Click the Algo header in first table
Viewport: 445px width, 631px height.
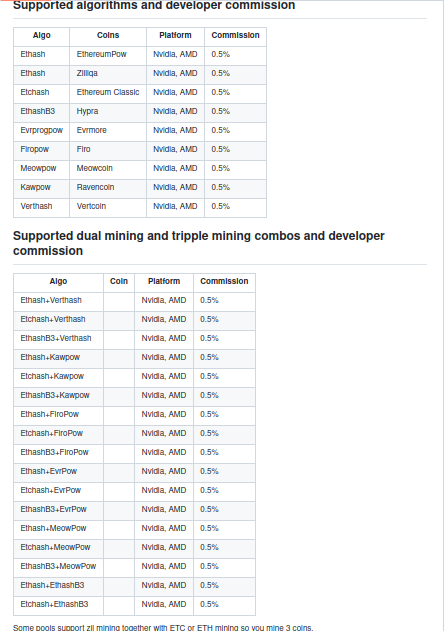[x=41, y=35]
